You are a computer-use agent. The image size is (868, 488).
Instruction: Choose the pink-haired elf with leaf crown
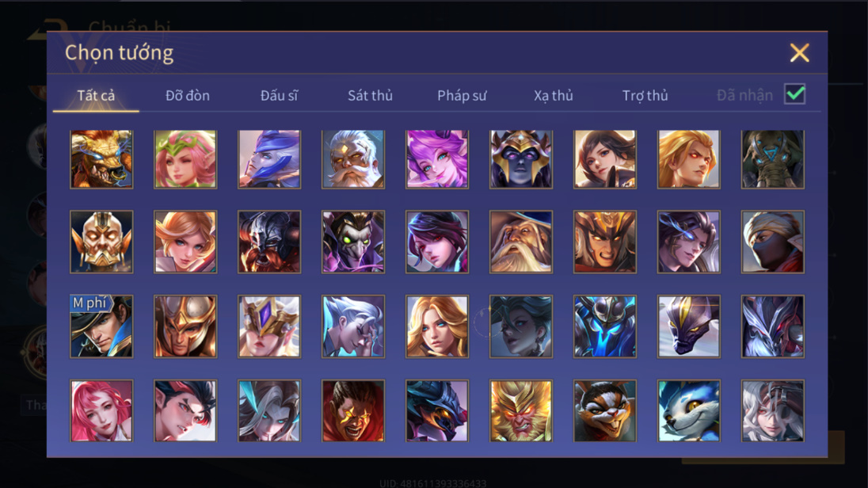click(x=185, y=159)
